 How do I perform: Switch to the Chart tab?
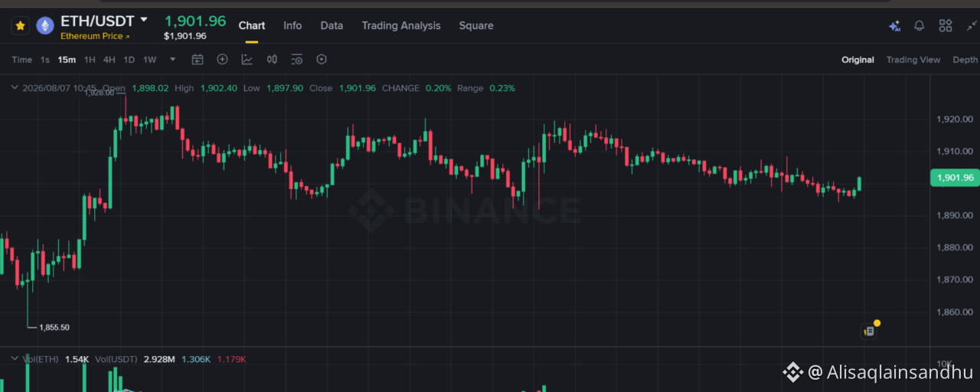point(252,25)
